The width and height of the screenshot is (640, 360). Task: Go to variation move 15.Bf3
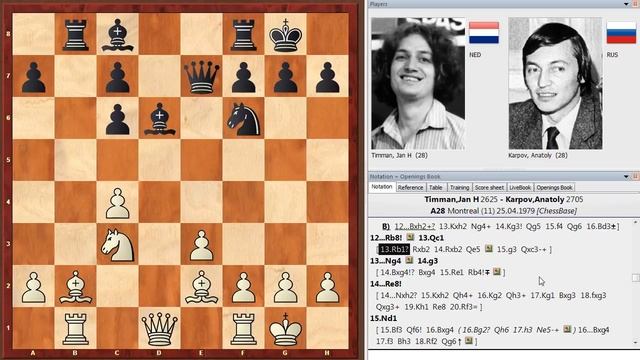391,329
